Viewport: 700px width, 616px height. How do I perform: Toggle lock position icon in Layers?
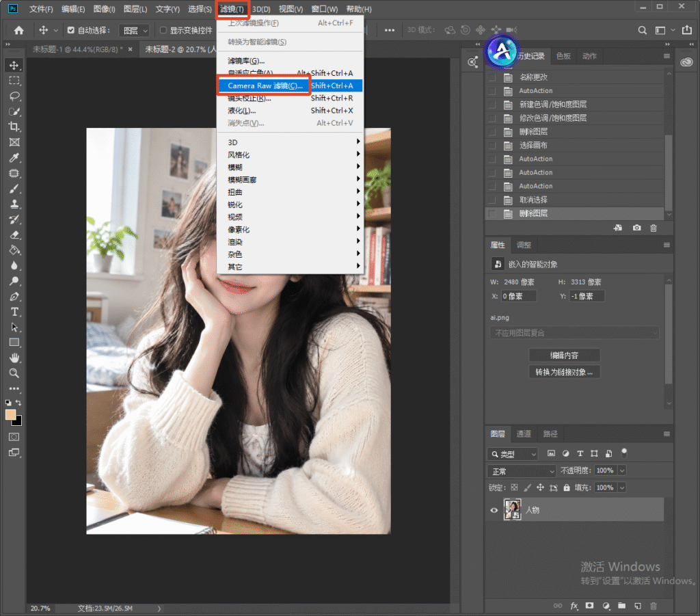pos(540,487)
